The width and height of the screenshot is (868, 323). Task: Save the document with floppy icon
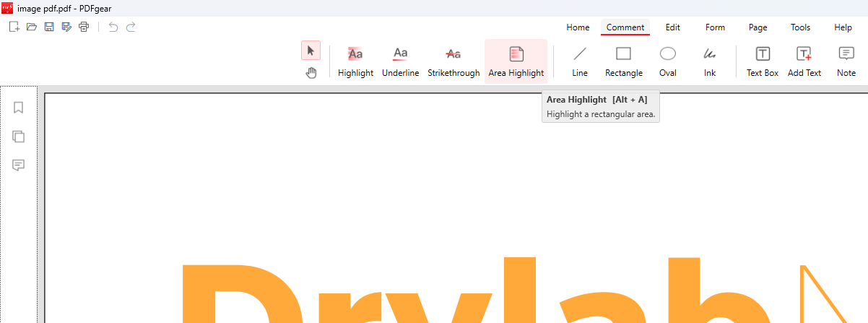click(x=49, y=27)
